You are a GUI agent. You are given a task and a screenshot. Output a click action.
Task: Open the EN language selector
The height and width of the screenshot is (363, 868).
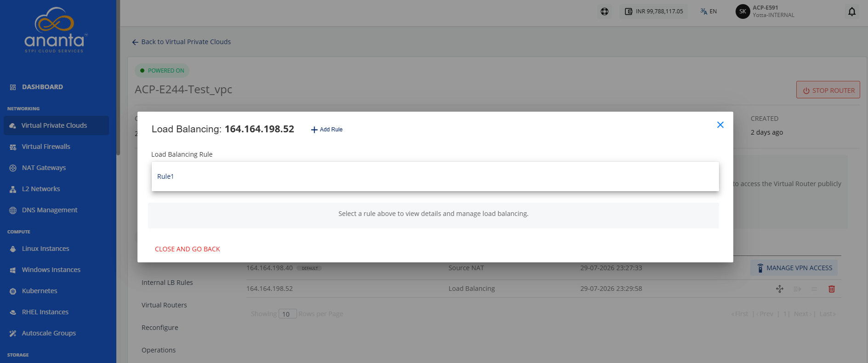[708, 11]
